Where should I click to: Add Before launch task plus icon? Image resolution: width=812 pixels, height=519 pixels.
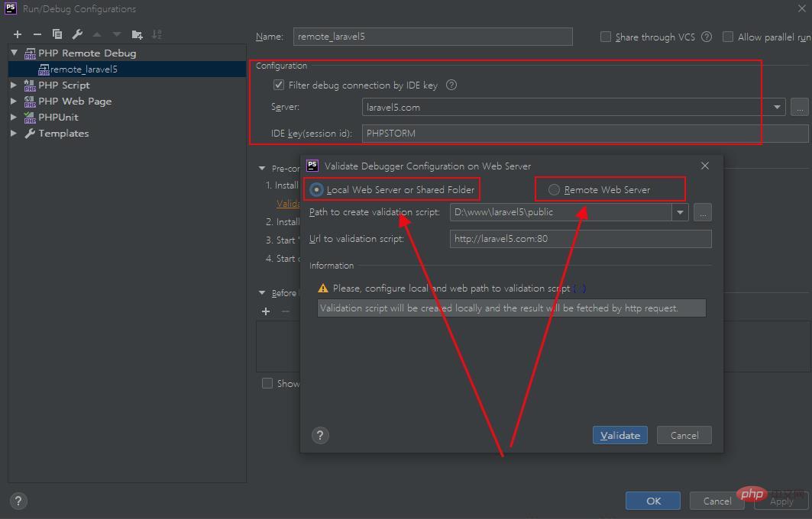266,311
